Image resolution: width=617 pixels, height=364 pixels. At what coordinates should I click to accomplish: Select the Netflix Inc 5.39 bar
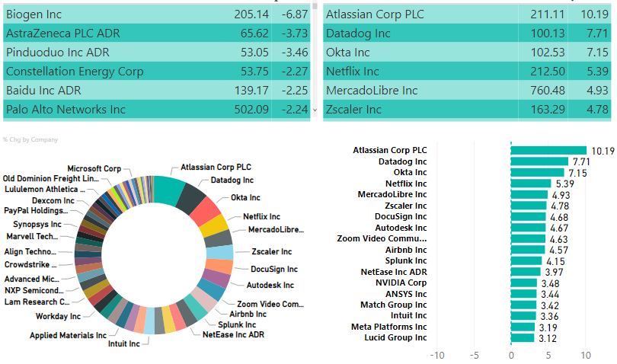pos(531,184)
